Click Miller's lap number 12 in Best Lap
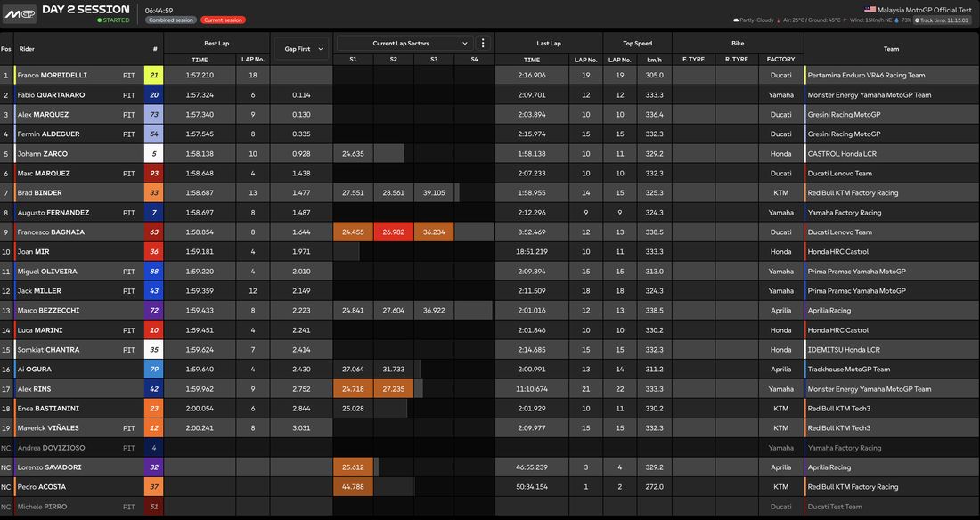This screenshot has height=520, width=980. pyautogui.click(x=252, y=290)
